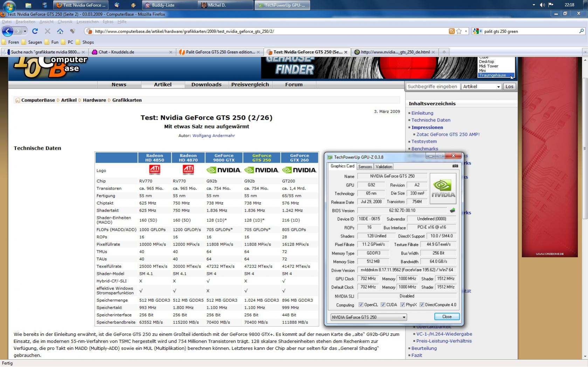
Task: Open Preisvergleich navigation item
Action: pyautogui.click(x=250, y=85)
